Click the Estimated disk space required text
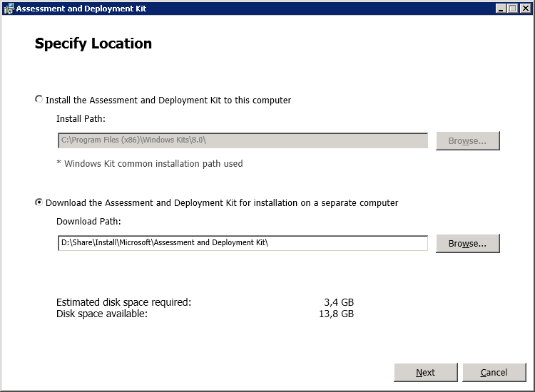The height and width of the screenshot is (392, 535). 124,302
